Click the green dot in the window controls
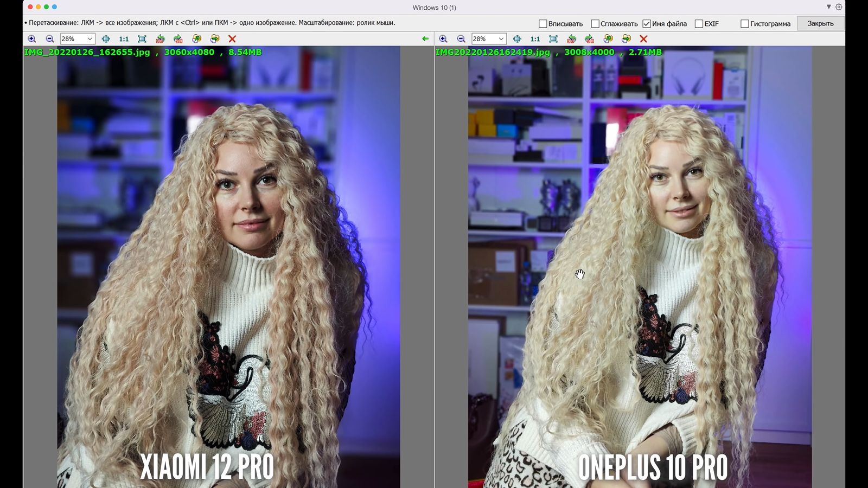868x488 pixels. click(x=46, y=7)
